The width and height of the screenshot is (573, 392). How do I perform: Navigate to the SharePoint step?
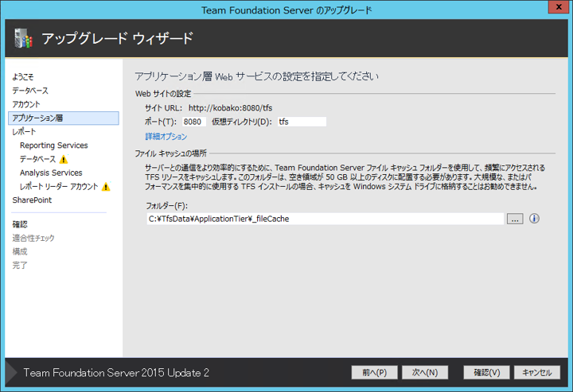point(32,200)
